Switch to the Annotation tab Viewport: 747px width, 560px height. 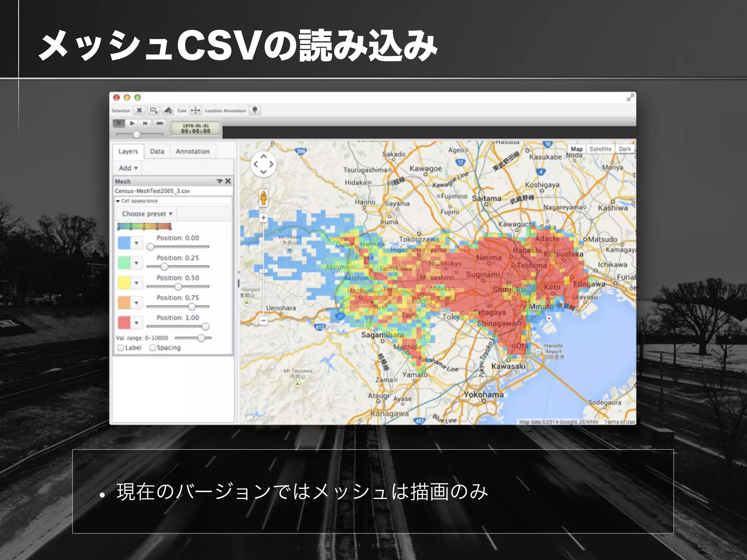pos(193,151)
